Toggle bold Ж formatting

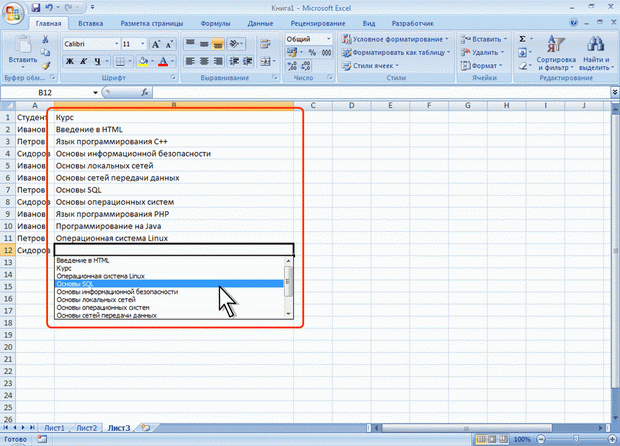(x=70, y=61)
